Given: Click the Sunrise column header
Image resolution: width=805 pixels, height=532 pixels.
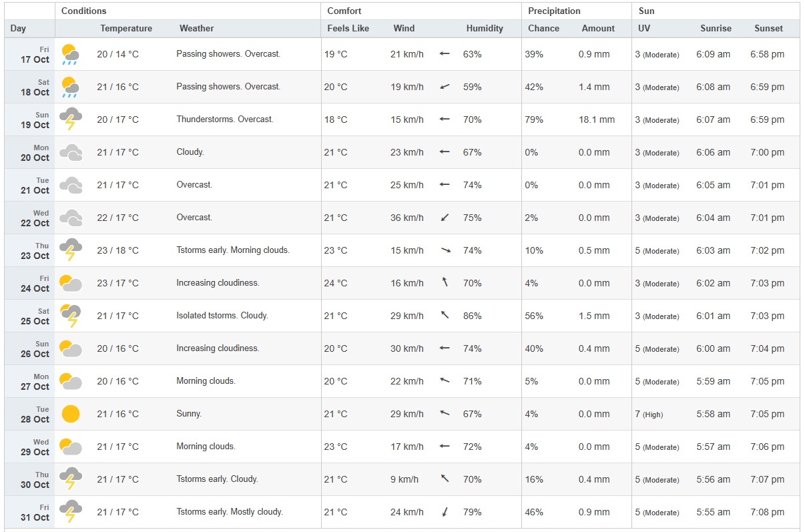Looking at the screenshot, I should pyautogui.click(x=716, y=29).
